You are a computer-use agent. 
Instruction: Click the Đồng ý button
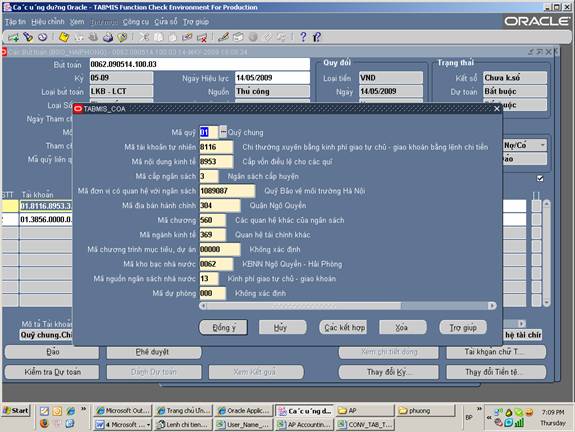pos(223,327)
